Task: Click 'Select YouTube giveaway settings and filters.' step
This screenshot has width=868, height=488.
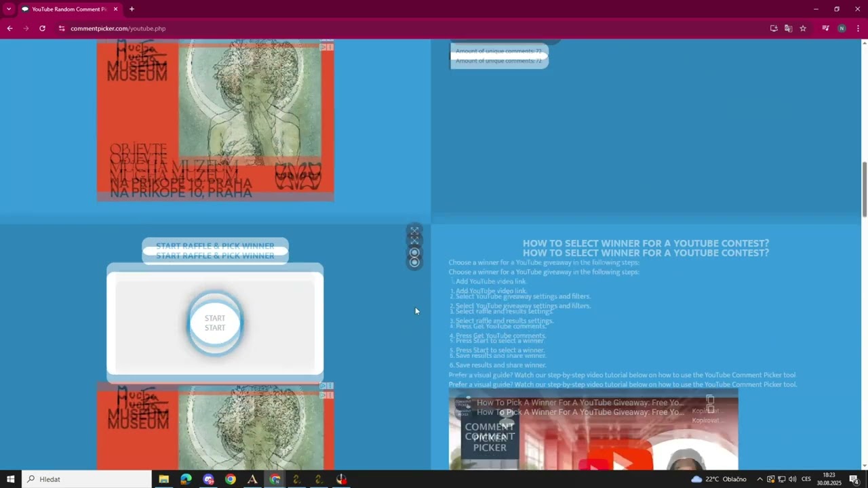Action: [x=523, y=301]
